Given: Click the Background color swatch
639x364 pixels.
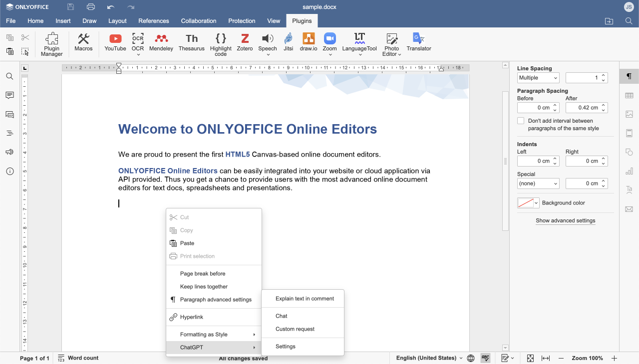Looking at the screenshot, I should [x=525, y=203].
